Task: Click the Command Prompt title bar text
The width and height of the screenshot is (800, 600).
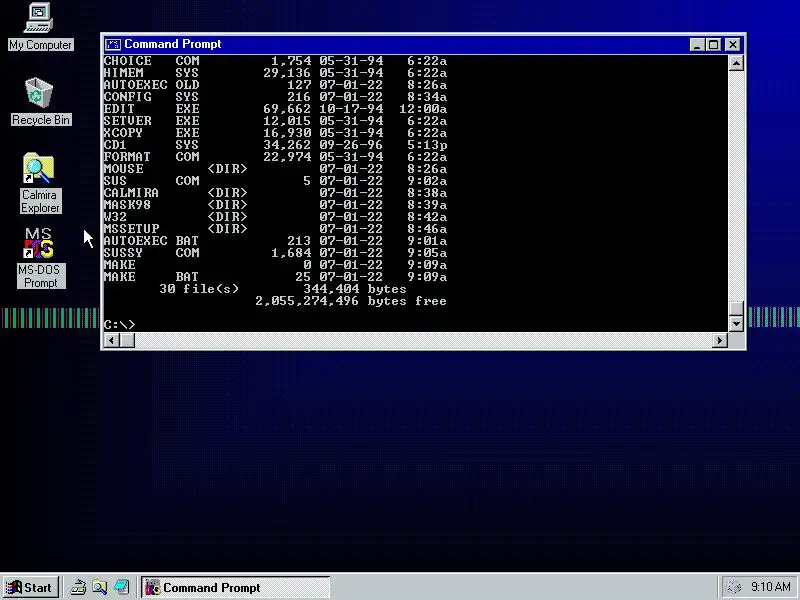Action: point(173,44)
